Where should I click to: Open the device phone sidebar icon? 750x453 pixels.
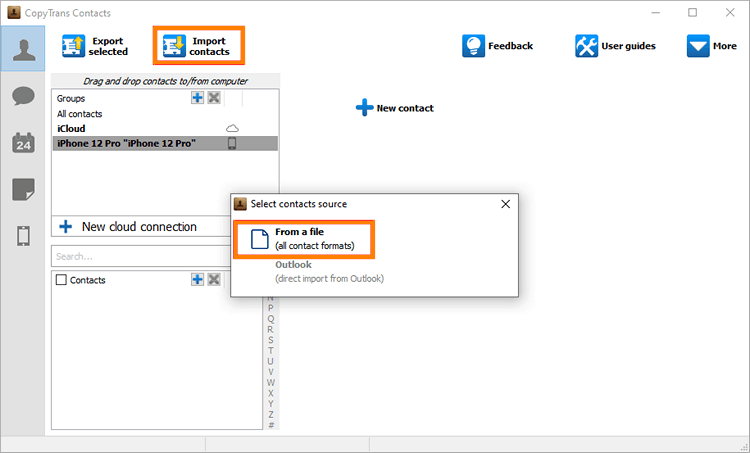click(22, 236)
